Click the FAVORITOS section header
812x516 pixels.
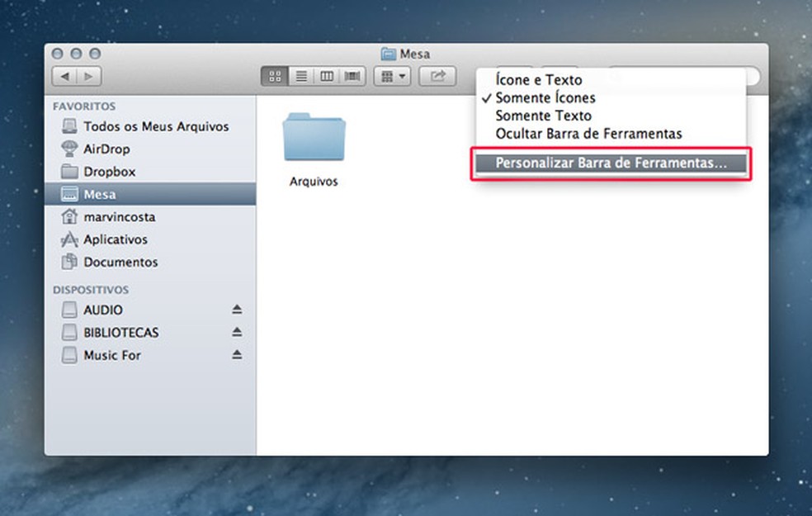84,107
